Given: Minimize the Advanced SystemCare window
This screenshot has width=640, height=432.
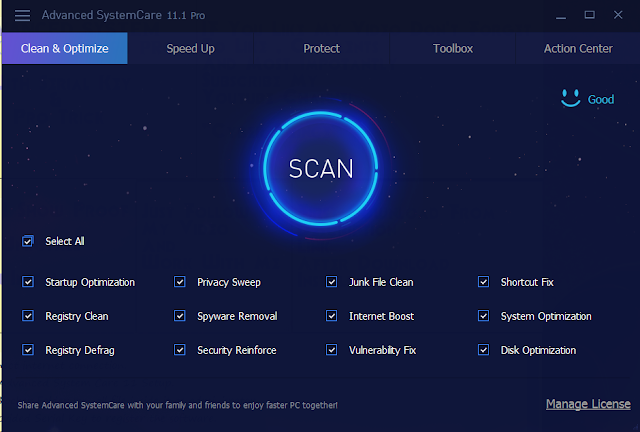Looking at the screenshot, I should [561, 16].
